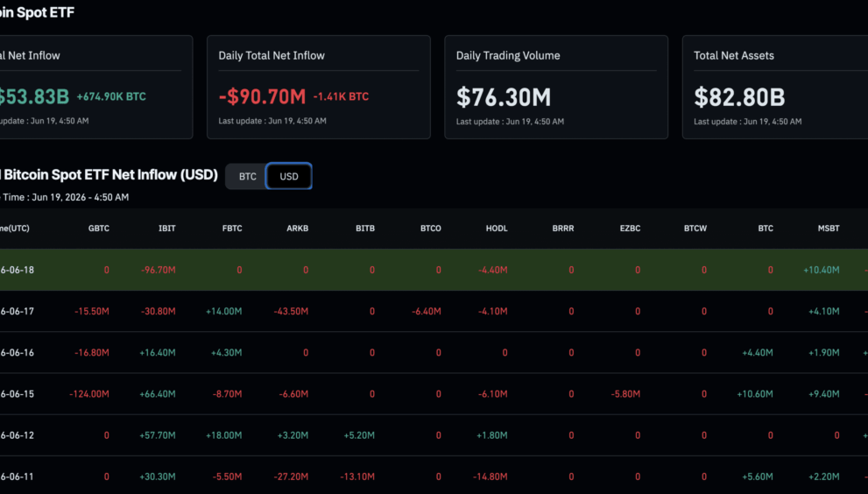Click the +10.40M MSBT value
This screenshot has width=868, height=494.
821,270
